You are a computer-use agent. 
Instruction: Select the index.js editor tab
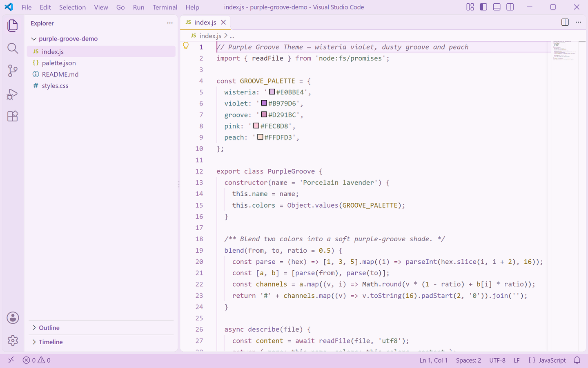[x=205, y=22]
